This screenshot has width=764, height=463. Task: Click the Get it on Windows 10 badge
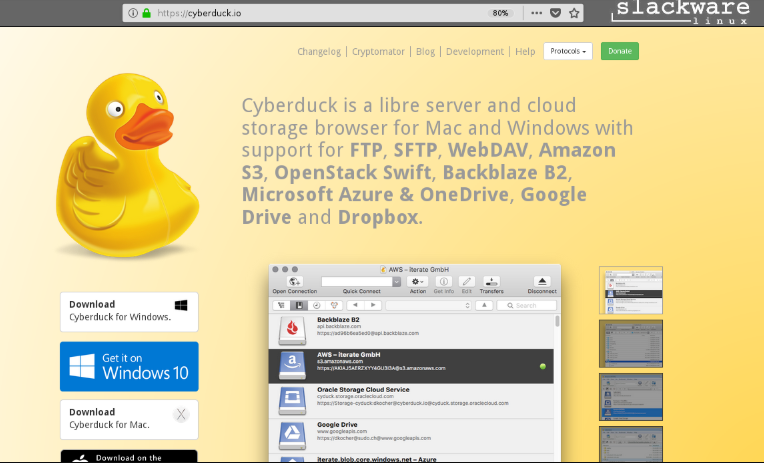(x=129, y=367)
